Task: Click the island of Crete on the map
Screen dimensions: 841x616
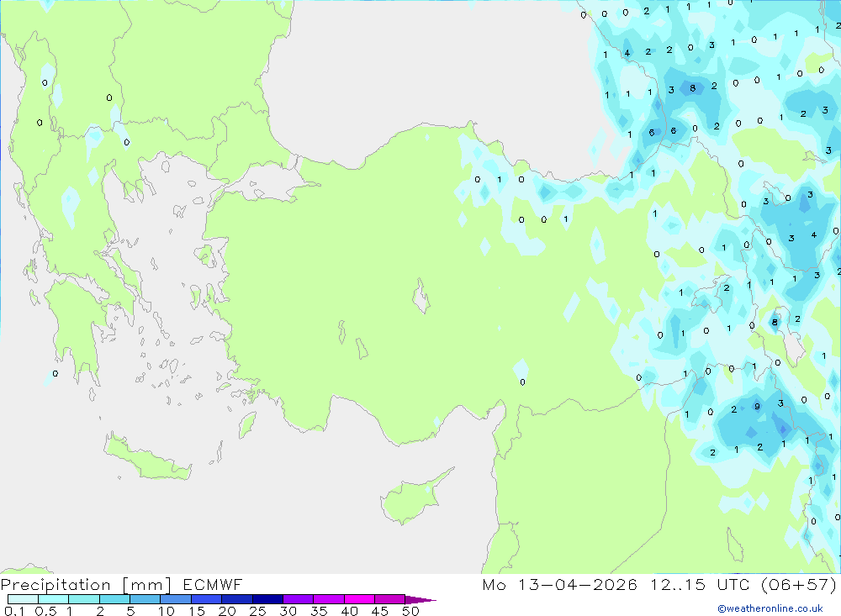Action: click(x=147, y=457)
